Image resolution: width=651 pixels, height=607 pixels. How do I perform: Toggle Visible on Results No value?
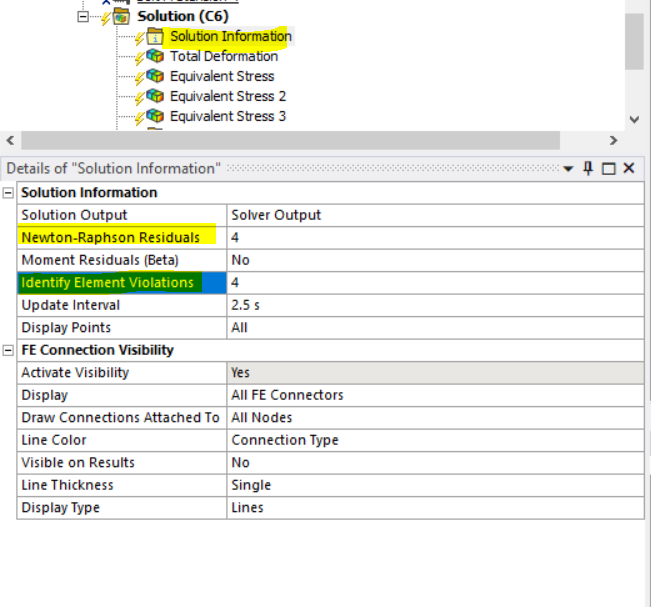click(x=435, y=462)
